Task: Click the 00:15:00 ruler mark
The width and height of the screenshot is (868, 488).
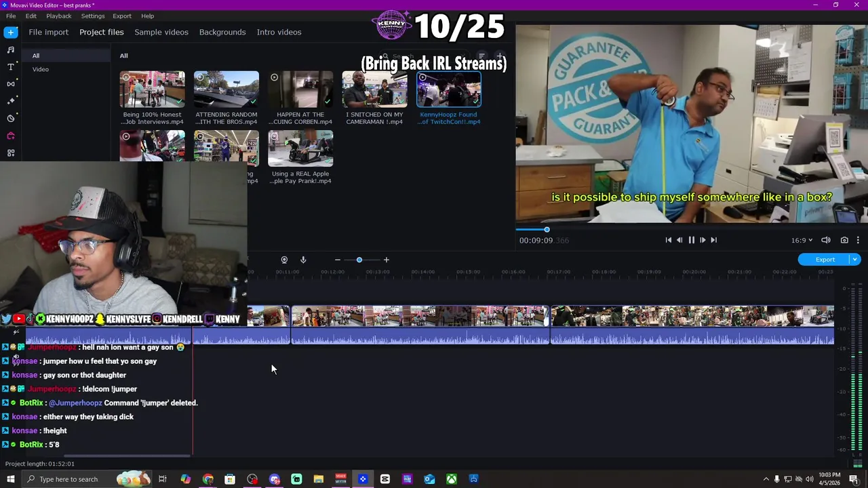Action: (x=468, y=272)
